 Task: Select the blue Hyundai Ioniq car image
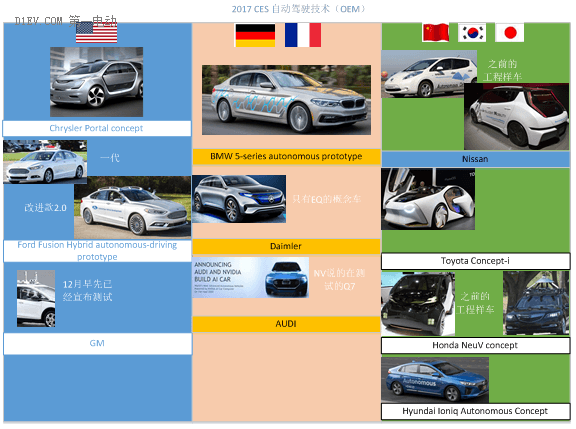(x=435, y=380)
